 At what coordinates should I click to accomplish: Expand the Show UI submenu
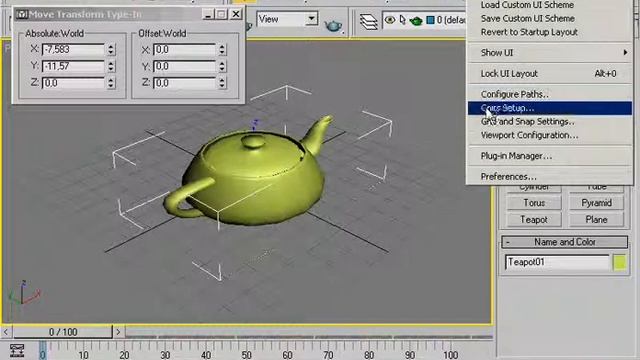[549, 53]
